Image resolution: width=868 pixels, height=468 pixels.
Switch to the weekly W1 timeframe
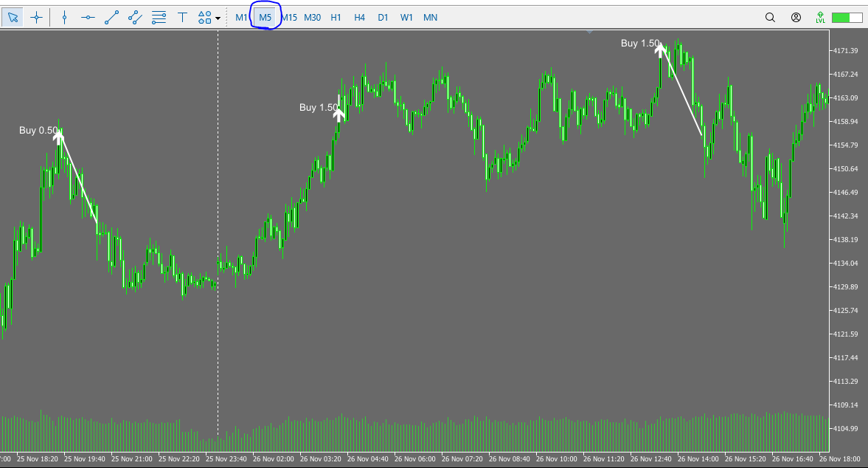point(406,17)
